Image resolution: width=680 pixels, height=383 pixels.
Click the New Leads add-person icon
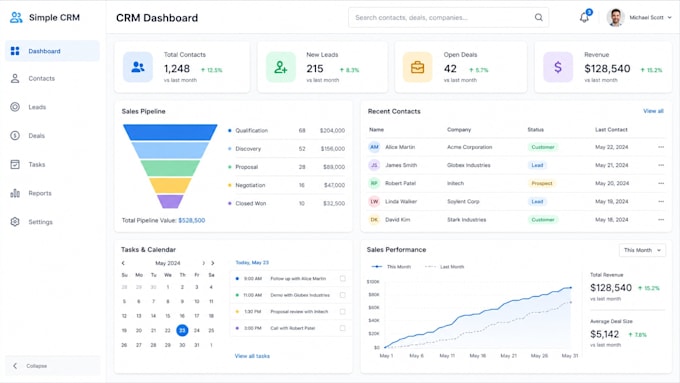point(281,67)
